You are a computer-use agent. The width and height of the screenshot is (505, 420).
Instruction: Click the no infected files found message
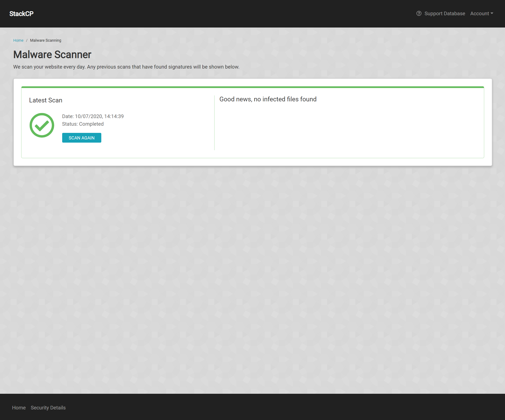(x=268, y=99)
